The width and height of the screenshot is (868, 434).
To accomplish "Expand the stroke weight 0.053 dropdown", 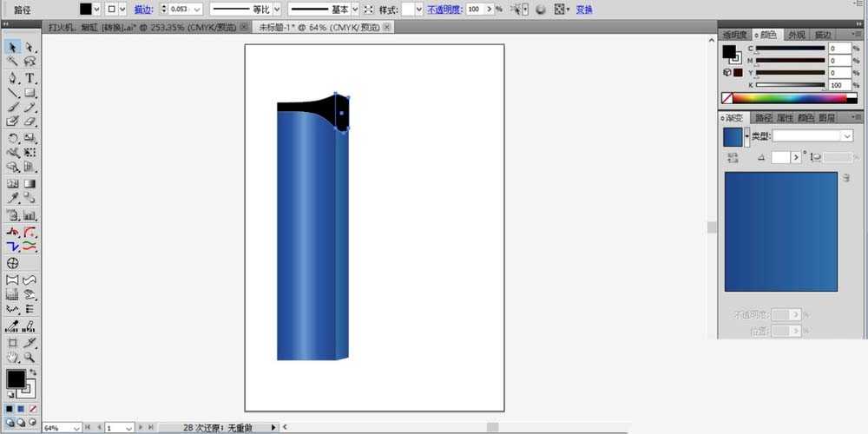I will 198,10.
